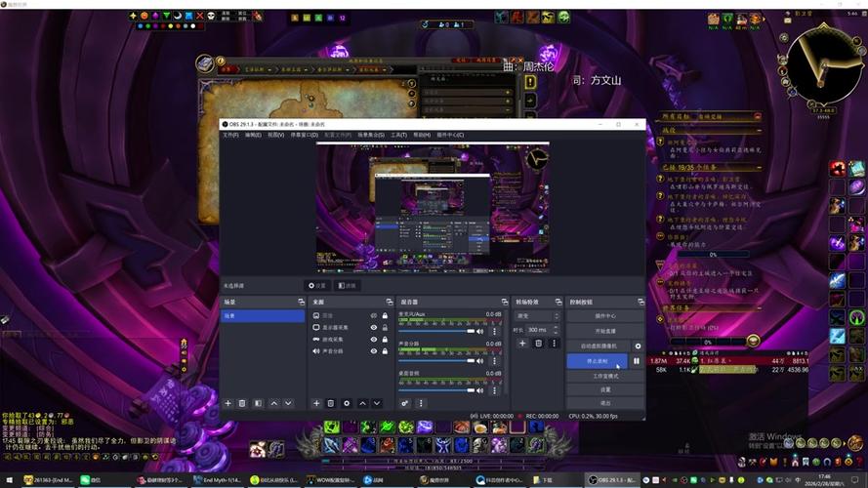
Task: Open the 停靠窗口(D) menu in OBS
Action: (x=305, y=135)
